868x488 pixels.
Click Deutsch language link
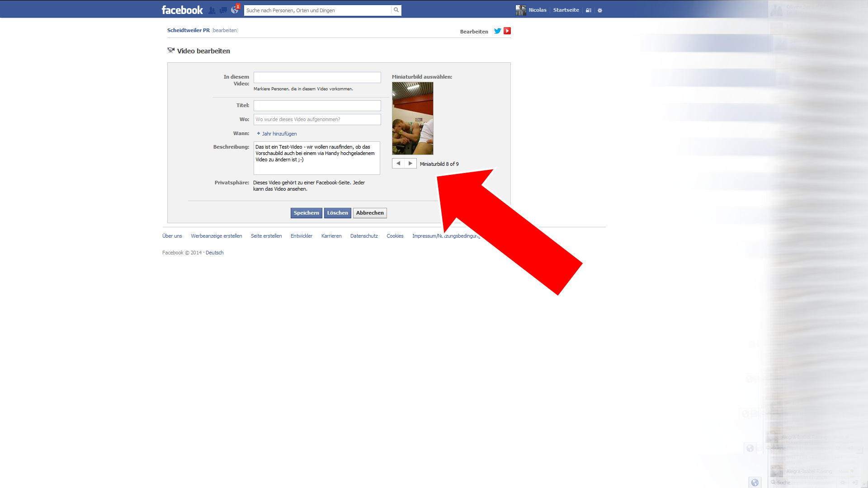pos(215,253)
